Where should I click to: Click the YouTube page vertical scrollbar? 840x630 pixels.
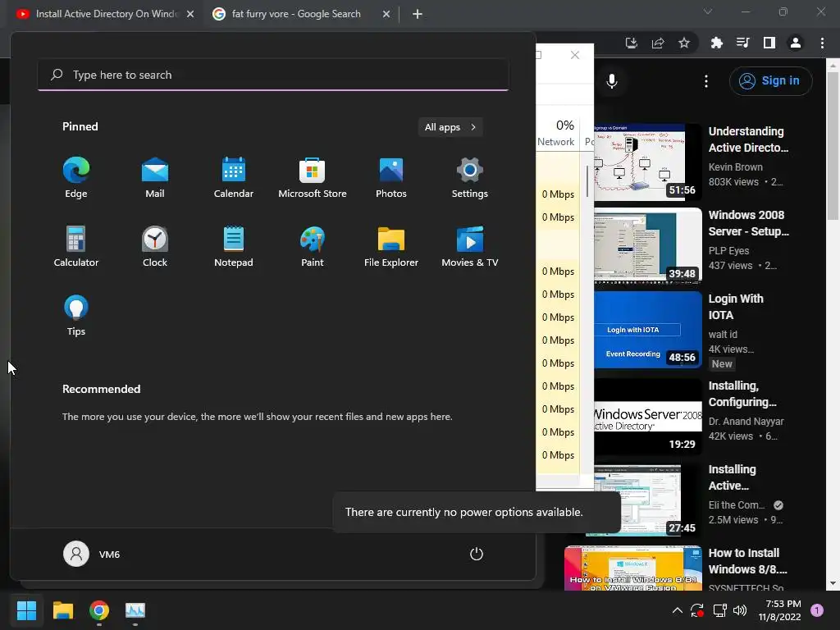coord(833,144)
